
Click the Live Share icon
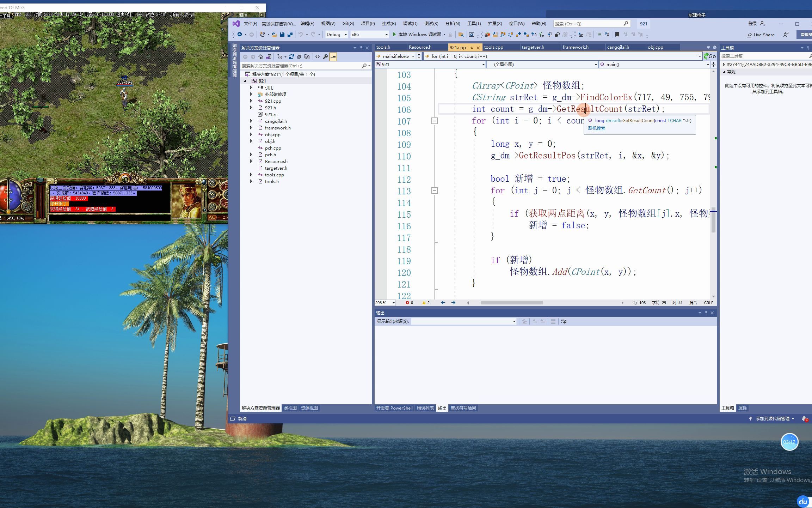[760, 35]
